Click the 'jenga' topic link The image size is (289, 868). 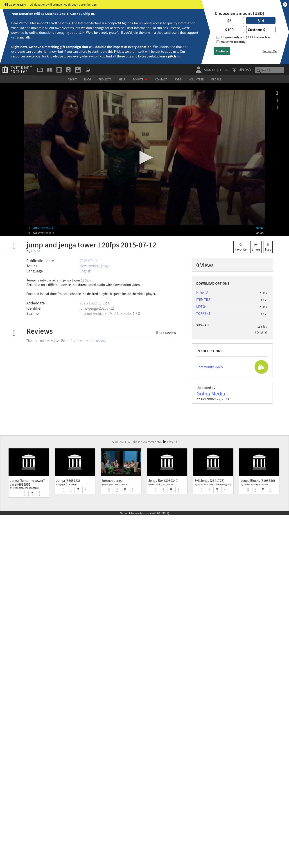pos(105,266)
